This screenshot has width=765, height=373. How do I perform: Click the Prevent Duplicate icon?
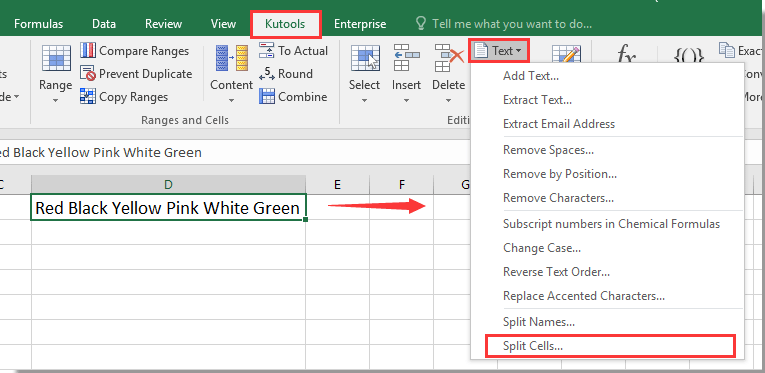pos(88,74)
